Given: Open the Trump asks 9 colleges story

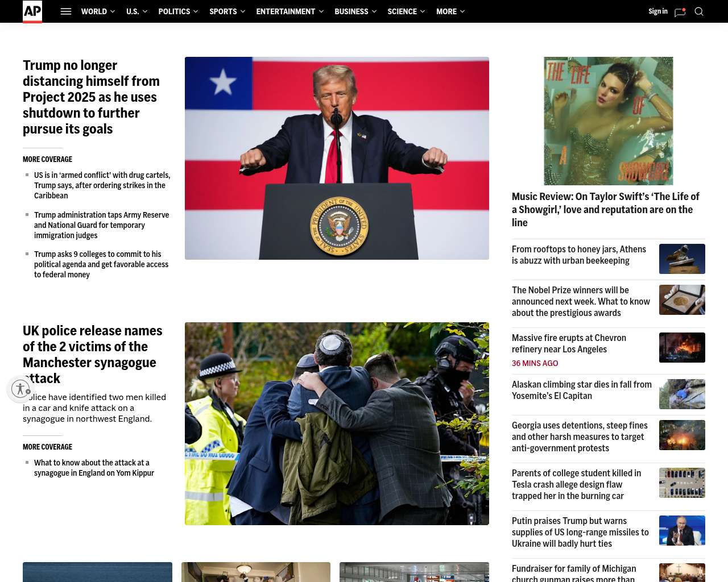Looking at the screenshot, I should (101, 264).
